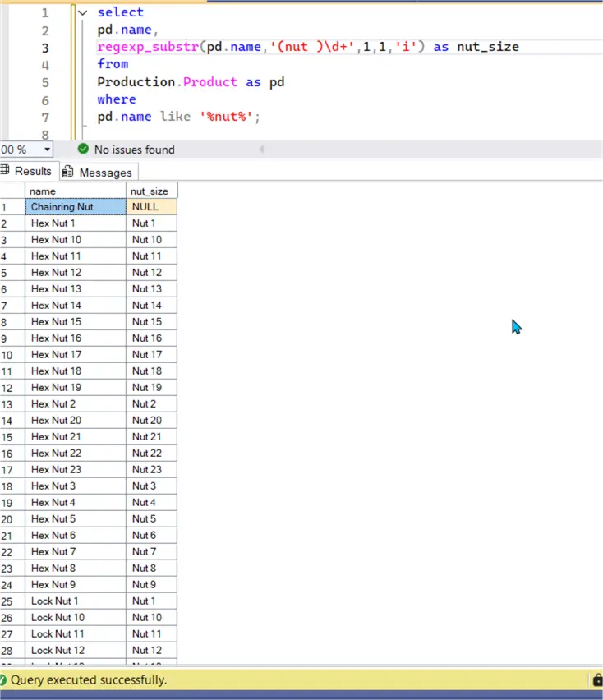The width and height of the screenshot is (603, 700).
Task: Click on Production.Product text in line 5
Action: pos(167,82)
